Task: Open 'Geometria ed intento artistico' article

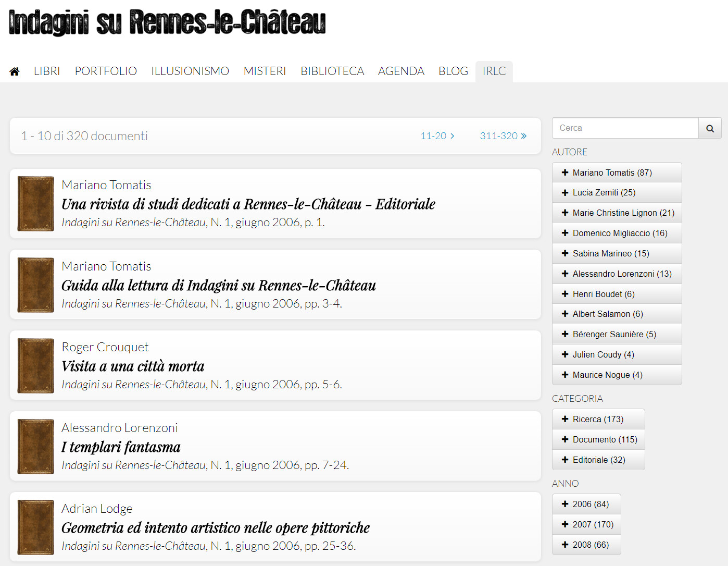Action: [216, 528]
